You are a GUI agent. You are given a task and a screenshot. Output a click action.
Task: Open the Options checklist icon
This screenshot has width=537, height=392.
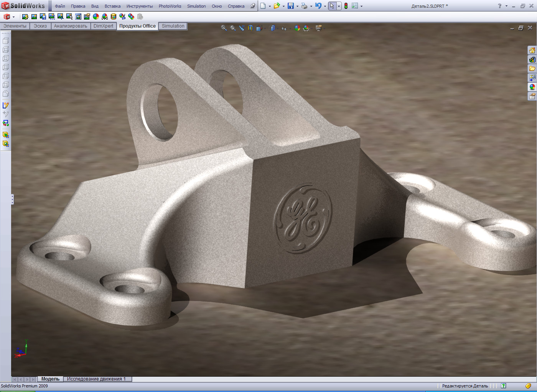355,6
